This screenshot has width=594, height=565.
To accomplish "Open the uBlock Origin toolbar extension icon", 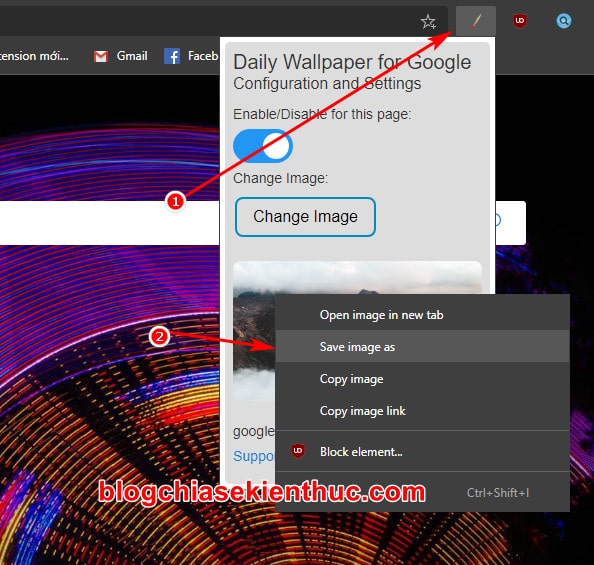I will pos(520,21).
